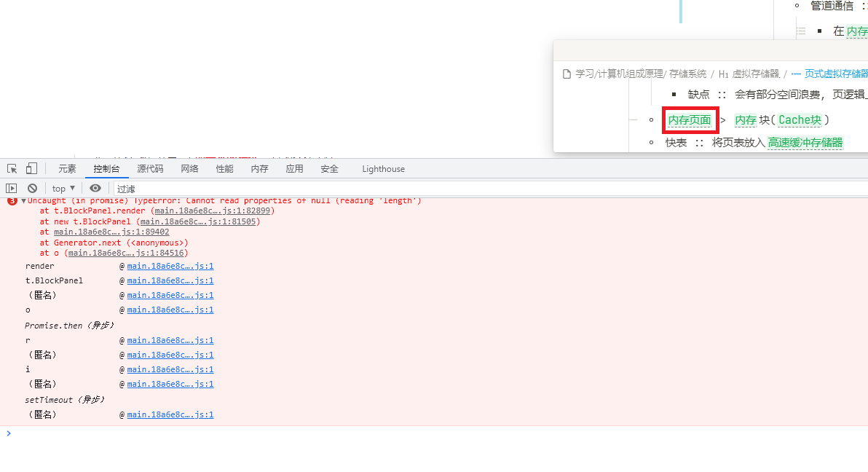Select the 控制台 tab
This screenshot has height=472, width=868.
pos(107,169)
